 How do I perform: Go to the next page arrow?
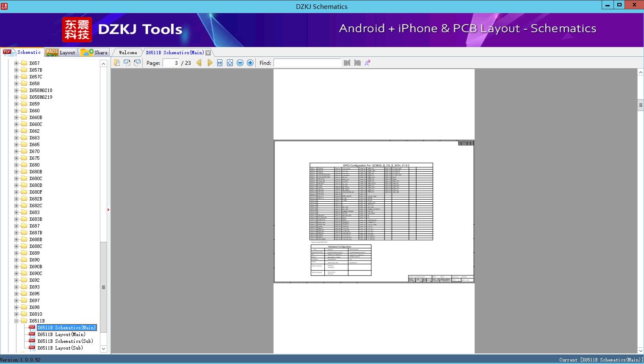210,63
